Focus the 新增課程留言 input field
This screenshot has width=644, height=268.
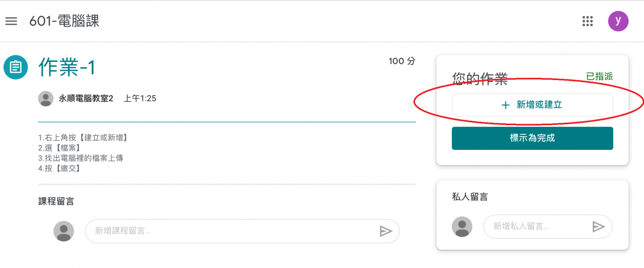click(x=231, y=231)
